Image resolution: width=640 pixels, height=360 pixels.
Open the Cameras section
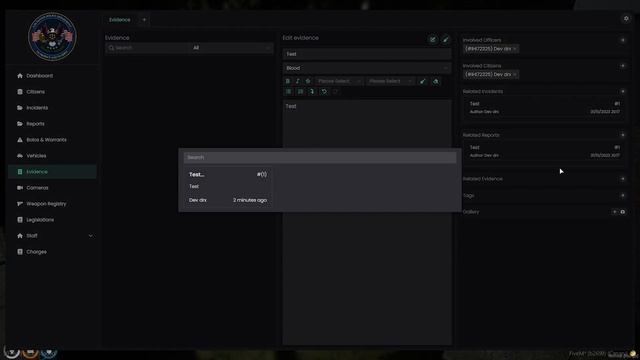(x=52, y=188)
